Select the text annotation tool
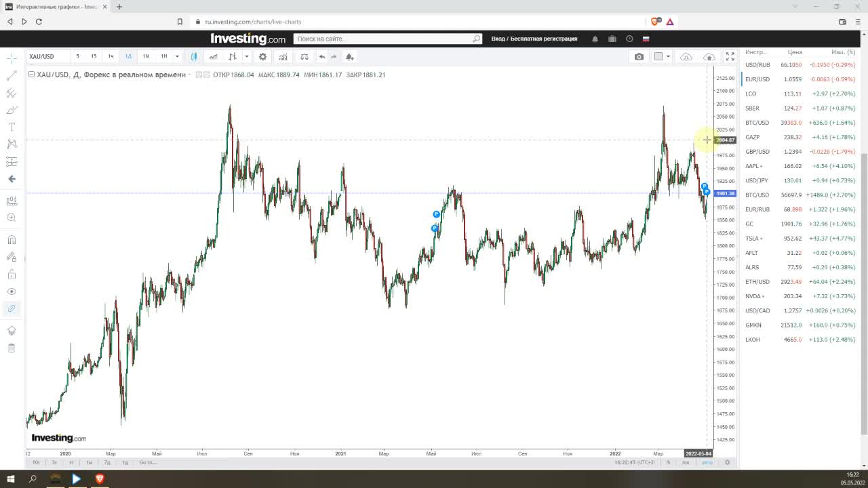The height and width of the screenshot is (488, 868). point(12,127)
